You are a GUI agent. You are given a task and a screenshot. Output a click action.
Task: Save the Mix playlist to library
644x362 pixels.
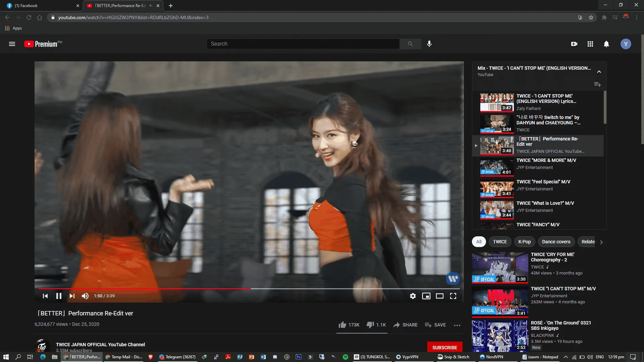[597, 84]
